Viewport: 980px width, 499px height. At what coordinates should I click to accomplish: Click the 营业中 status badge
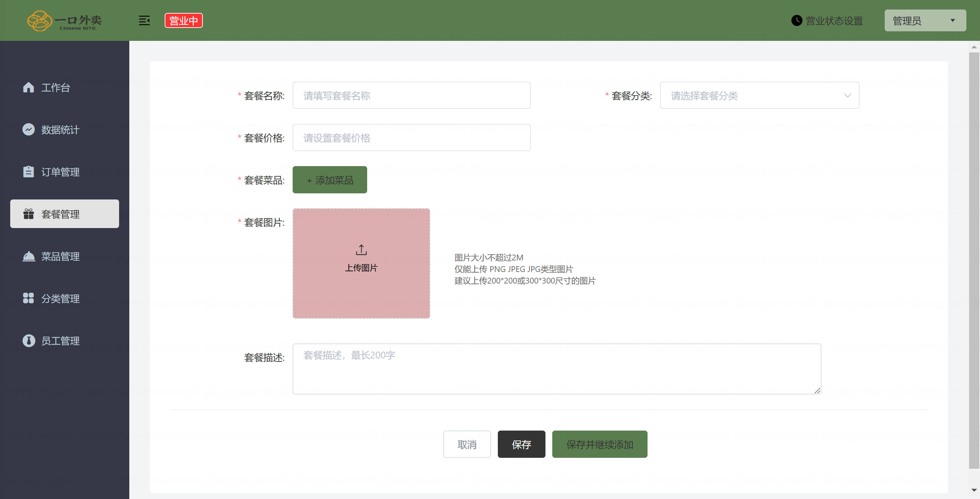[183, 20]
